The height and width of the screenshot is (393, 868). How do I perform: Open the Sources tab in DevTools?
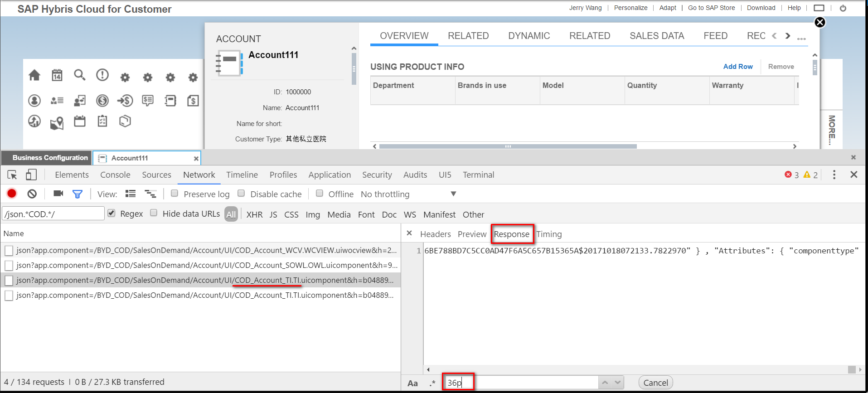coord(156,175)
